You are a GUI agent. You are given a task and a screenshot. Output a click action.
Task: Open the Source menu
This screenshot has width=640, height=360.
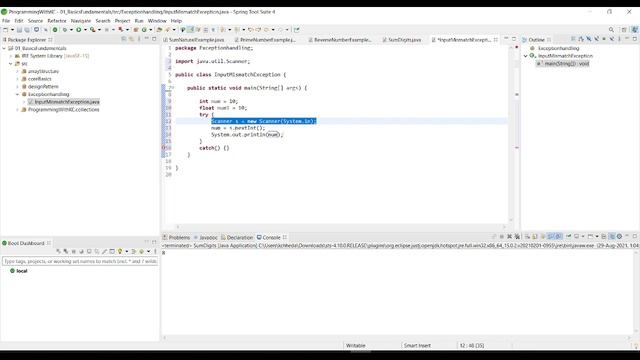(x=35, y=21)
